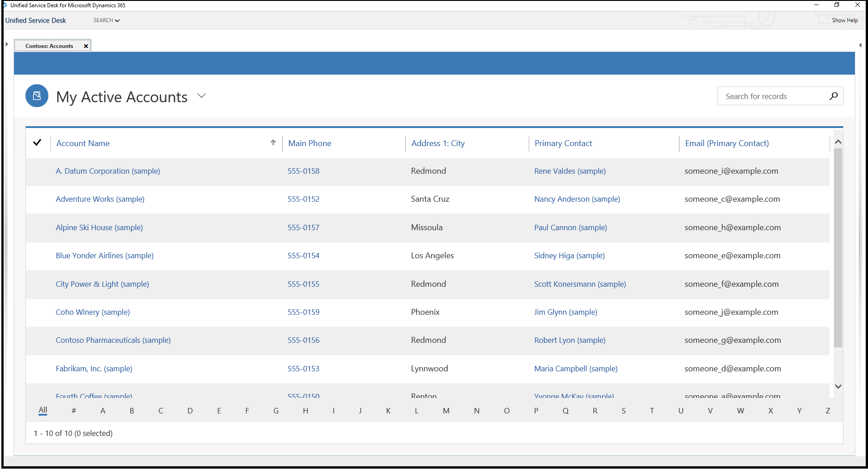Click phone number 555-0157
This screenshot has width=868, height=469.
tap(304, 227)
